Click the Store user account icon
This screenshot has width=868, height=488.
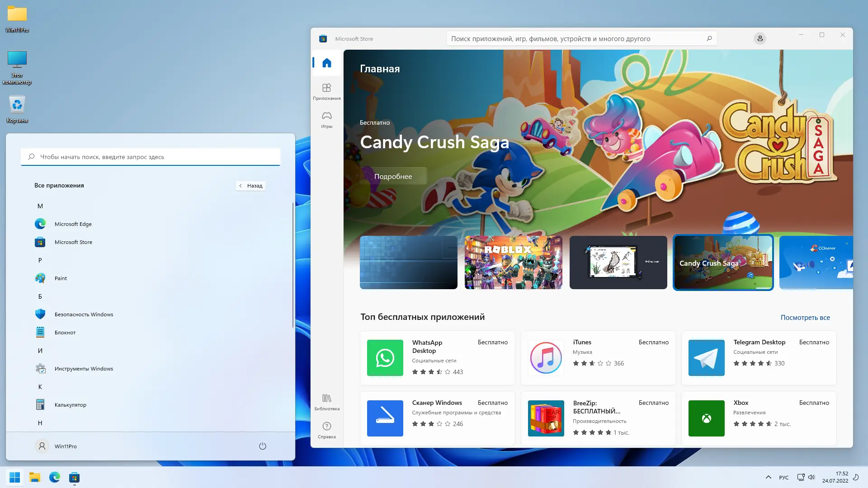tap(759, 39)
